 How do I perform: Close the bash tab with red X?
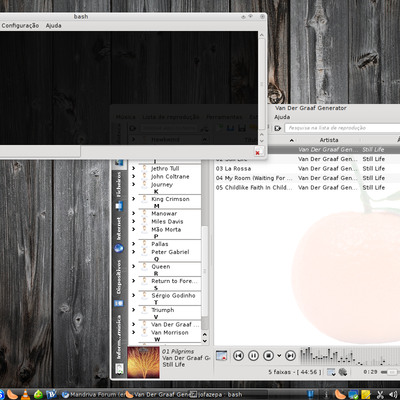coord(258,152)
